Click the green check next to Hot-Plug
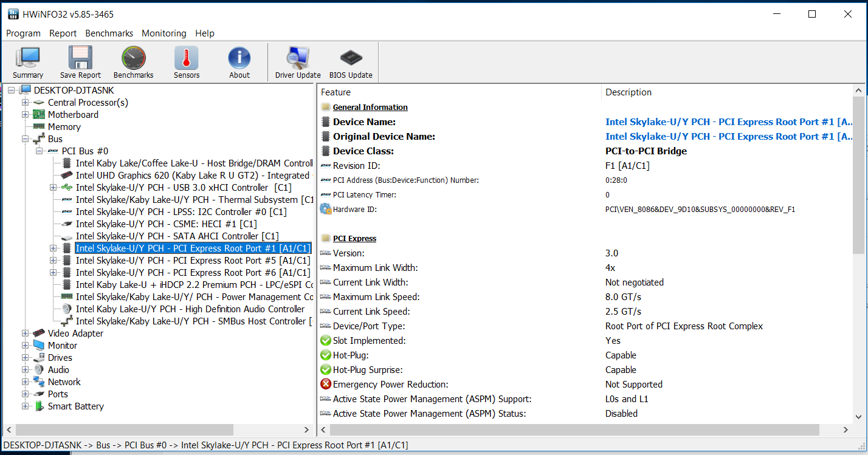 (x=325, y=355)
